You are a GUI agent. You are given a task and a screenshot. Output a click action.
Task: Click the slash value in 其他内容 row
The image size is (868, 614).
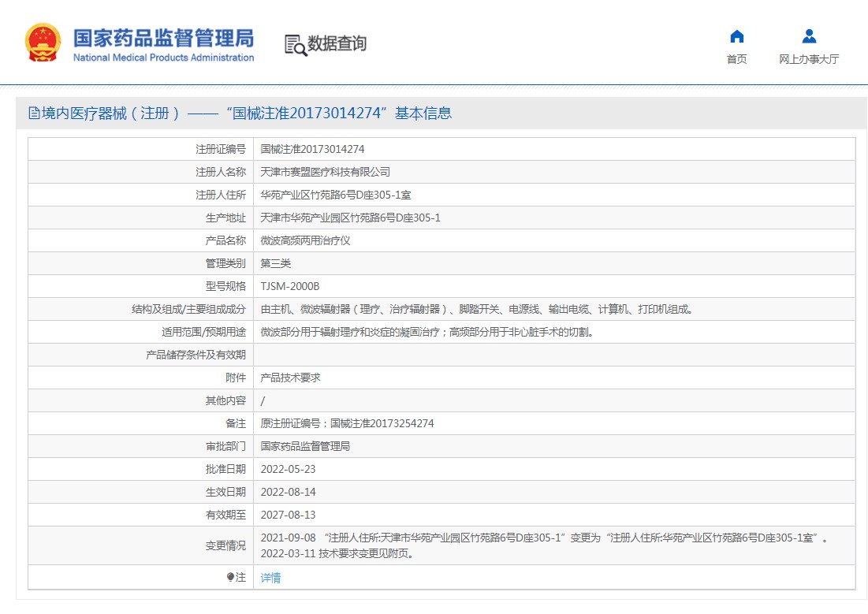[263, 401]
